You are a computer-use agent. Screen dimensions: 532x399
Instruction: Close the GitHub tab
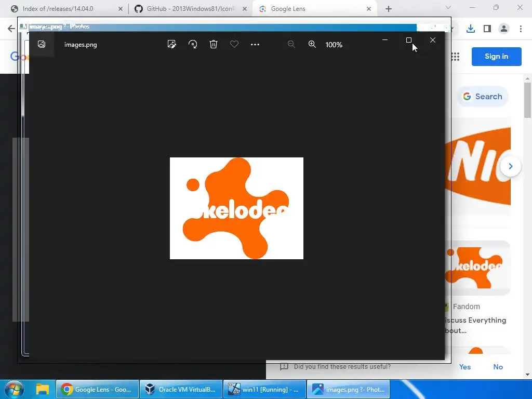(x=245, y=9)
